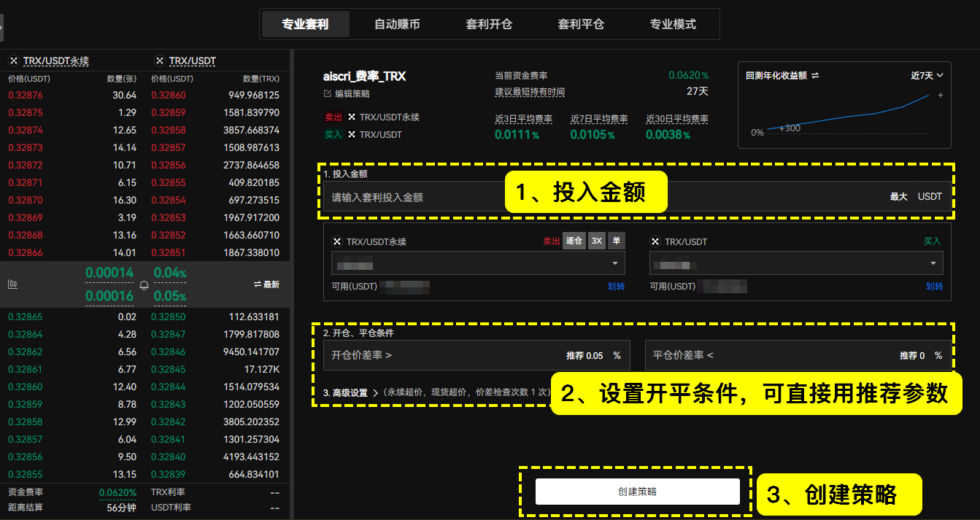Open the candlestick chart icon in spread row
980x520 pixels.
12,284
